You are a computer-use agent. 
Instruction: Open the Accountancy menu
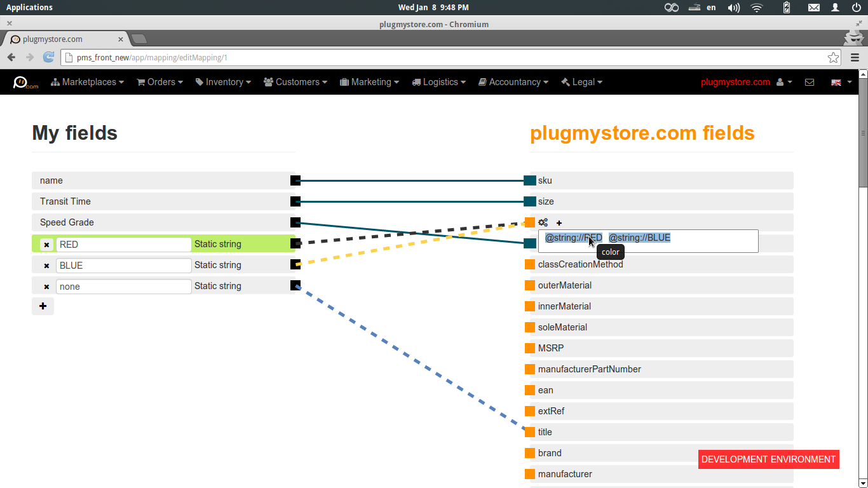pos(513,82)
